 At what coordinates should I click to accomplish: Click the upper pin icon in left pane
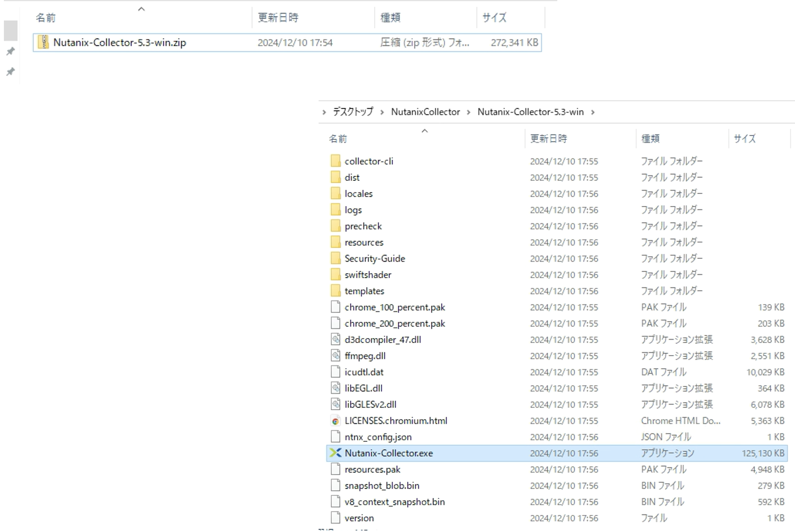click(x=10, y=51)
